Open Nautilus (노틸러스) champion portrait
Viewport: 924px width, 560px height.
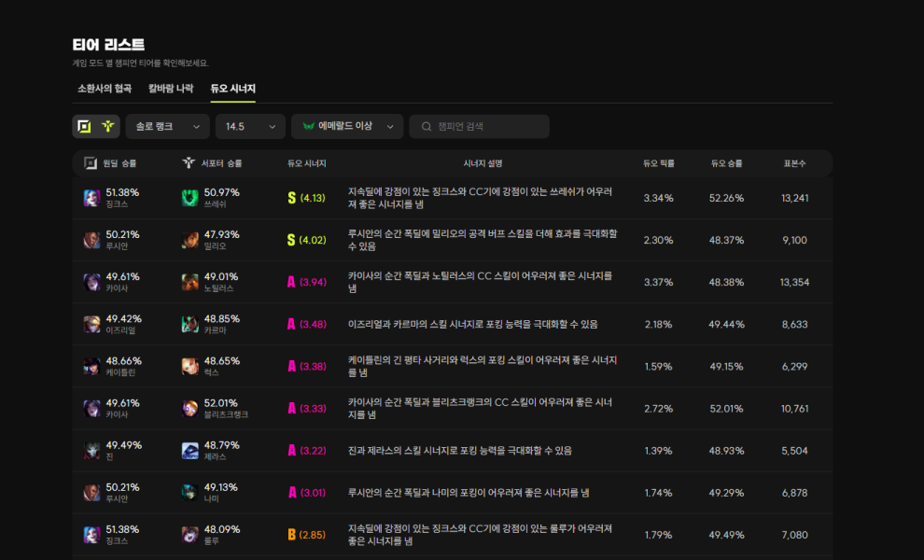click(189, 283)
